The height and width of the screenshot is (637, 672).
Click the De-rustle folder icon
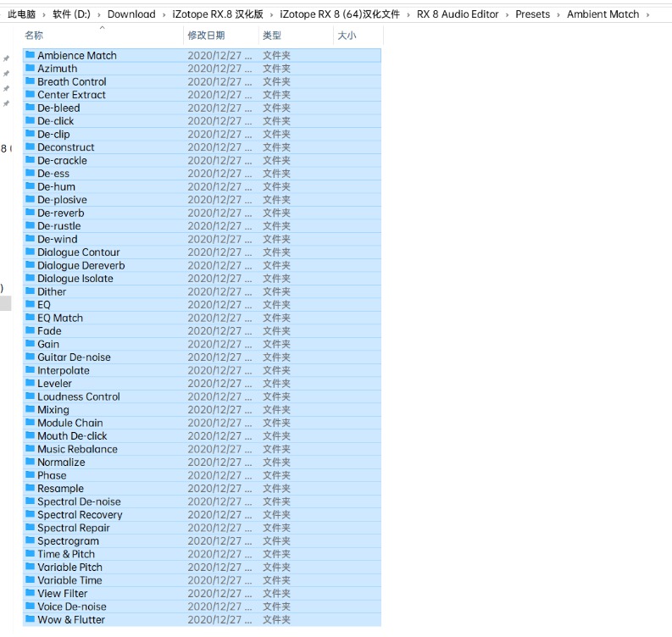tap(30, 225)
